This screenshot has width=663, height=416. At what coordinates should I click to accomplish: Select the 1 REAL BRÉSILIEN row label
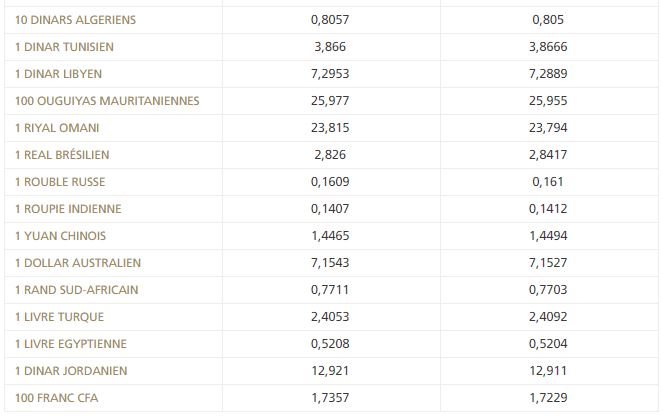tap(63, 155)
